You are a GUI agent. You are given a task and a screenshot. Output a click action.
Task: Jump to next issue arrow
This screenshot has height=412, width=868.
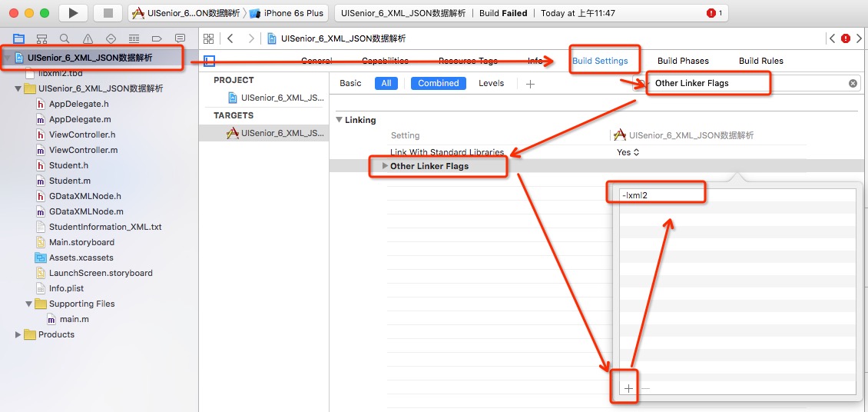(x=859, y=38)
